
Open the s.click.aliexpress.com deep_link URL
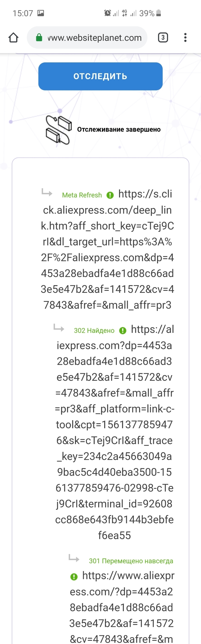(x=107, y=250)
